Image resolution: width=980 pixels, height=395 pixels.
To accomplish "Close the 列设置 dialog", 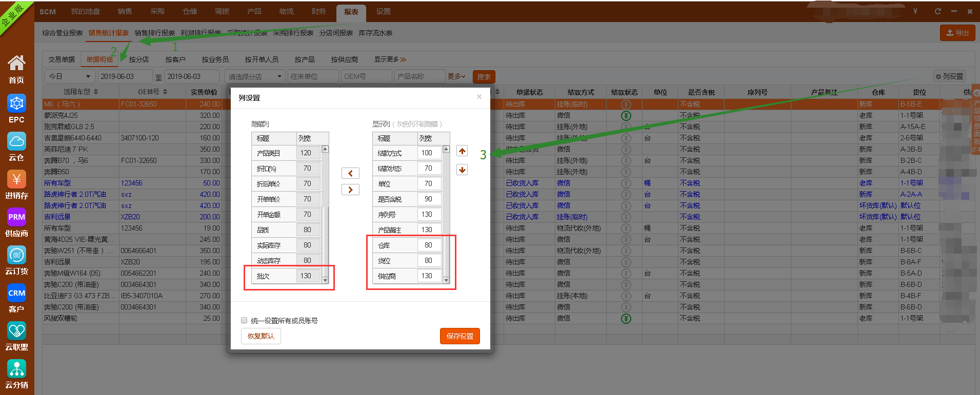I will 479,96.
